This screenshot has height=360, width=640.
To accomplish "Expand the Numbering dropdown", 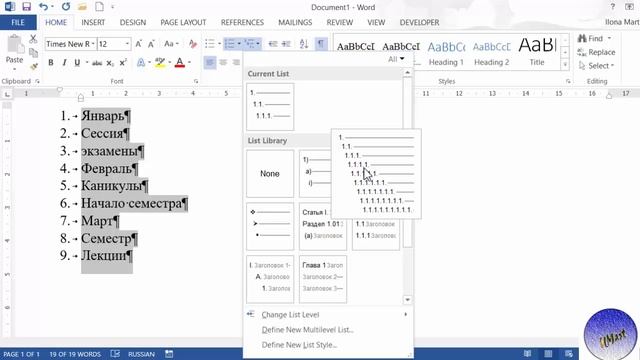I will tap(240, 44).
